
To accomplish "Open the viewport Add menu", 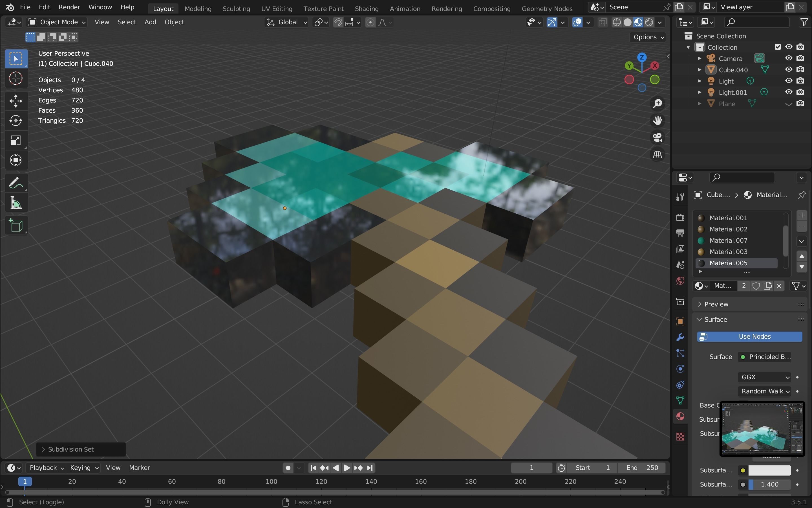I will coord(150,22).
